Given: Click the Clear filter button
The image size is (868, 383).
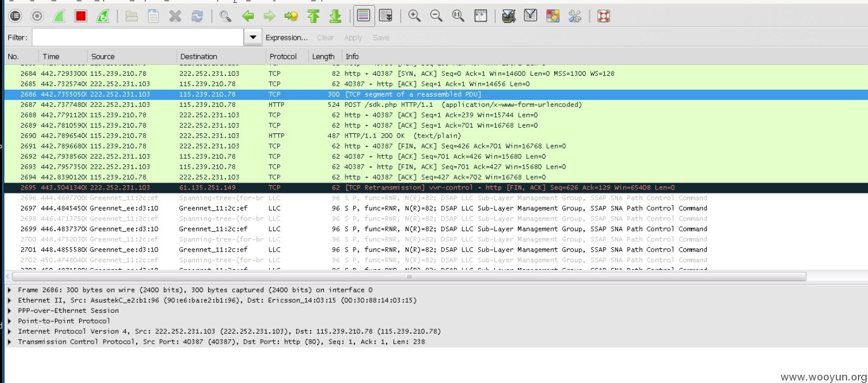Looking at the screenshot, I should coord(326,37).
